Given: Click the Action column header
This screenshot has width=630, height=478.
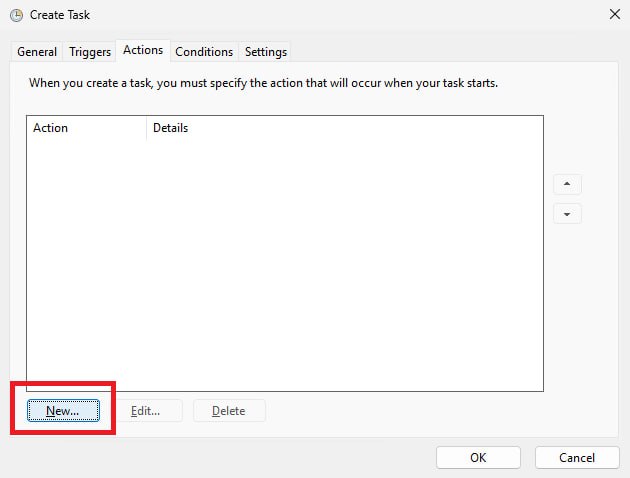Looking at the screenshot, I should [x=86, y=128].
